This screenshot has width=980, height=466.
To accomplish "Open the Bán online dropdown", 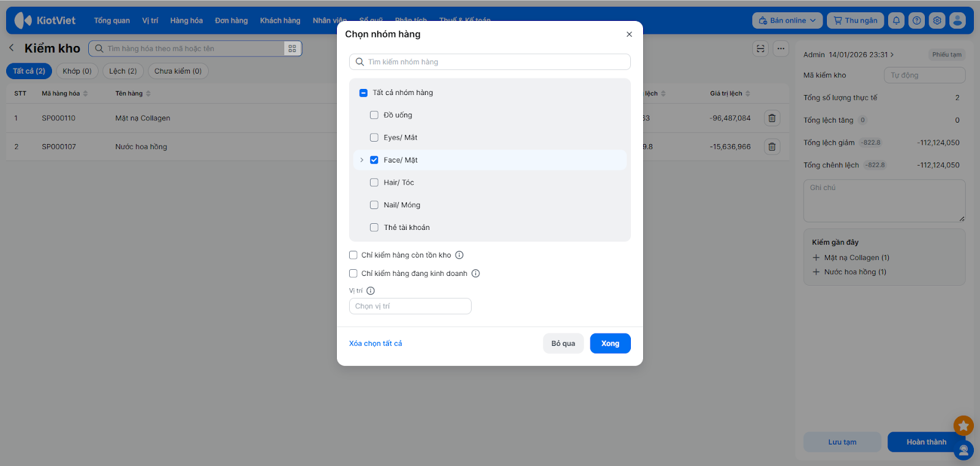I will 787,20.
